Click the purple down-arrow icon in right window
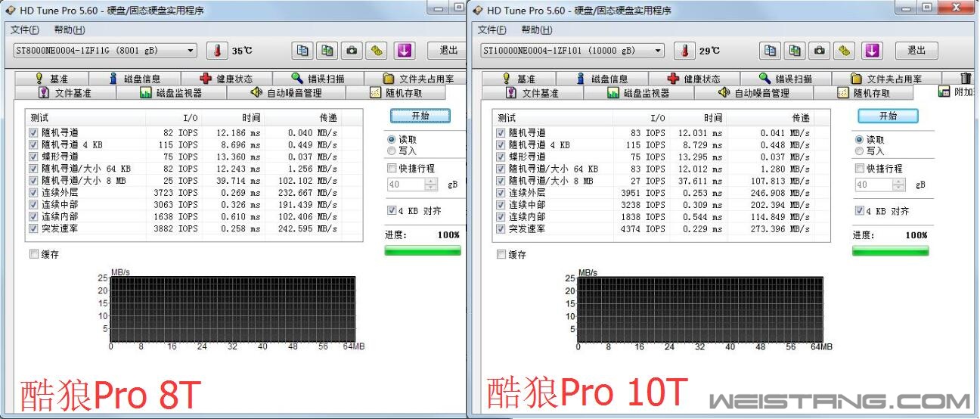The width and height of the screenshot is (980, 419). (x=872, y=51)
